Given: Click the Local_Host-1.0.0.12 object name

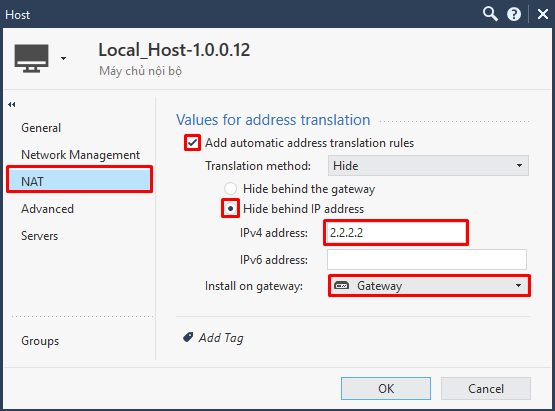Looking at the screenshot, I should click(x=174, y=50).
